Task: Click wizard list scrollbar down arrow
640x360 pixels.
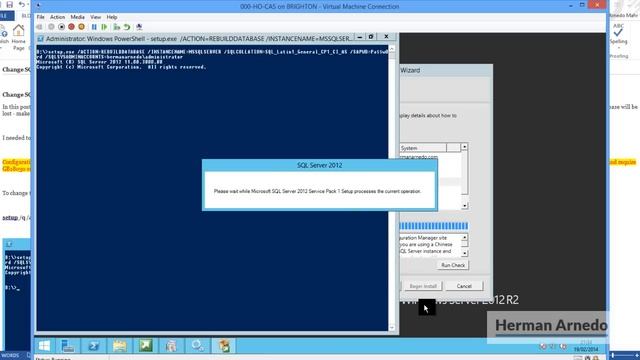Action: [x=464, y=206]
